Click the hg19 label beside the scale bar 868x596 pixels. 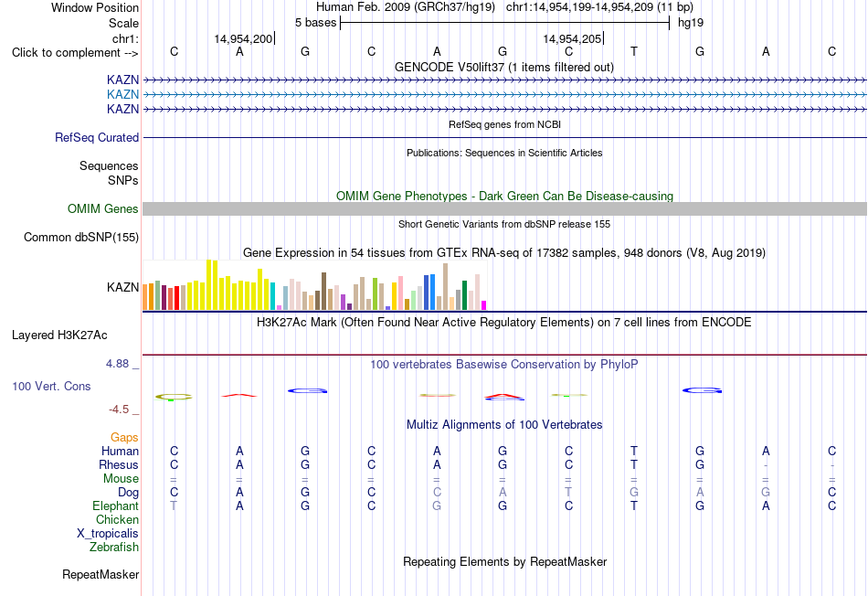pos(691,23)
